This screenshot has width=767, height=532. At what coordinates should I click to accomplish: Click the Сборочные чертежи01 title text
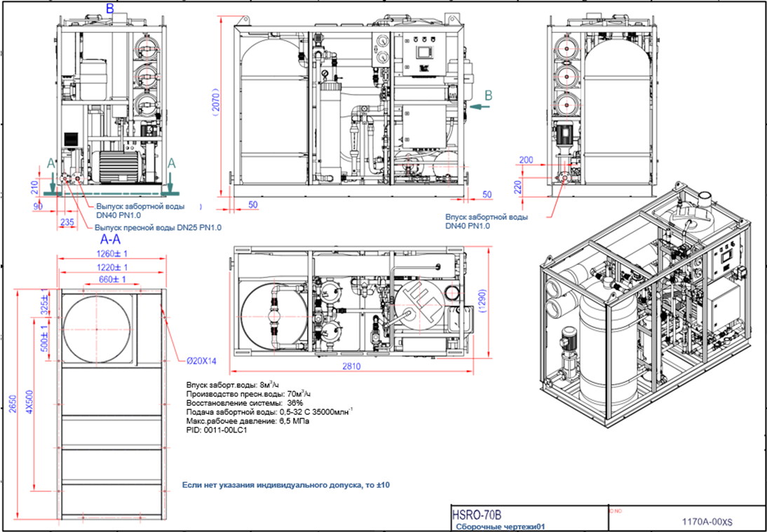point(501,524)
